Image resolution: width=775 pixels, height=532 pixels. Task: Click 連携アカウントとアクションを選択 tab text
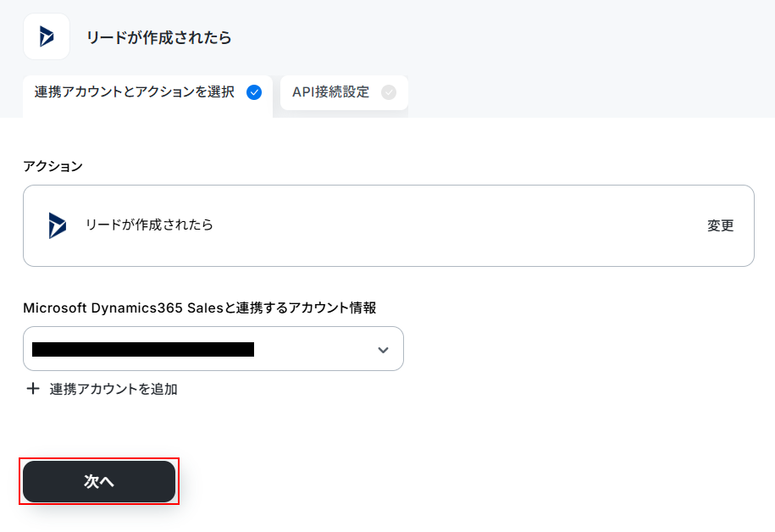(x=135, y=92)
